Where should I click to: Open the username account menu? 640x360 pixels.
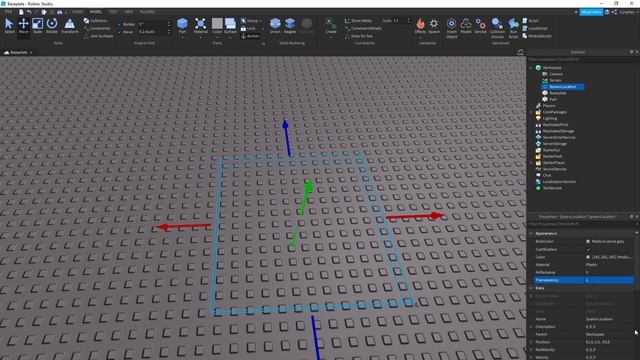pyautogui.click(x=628, y=12)
